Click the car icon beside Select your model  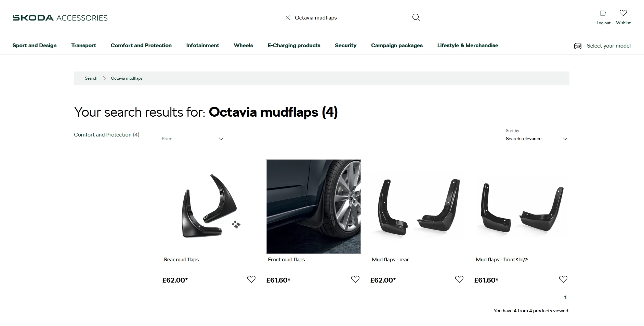pyautogui.click(x=578, y=46)
